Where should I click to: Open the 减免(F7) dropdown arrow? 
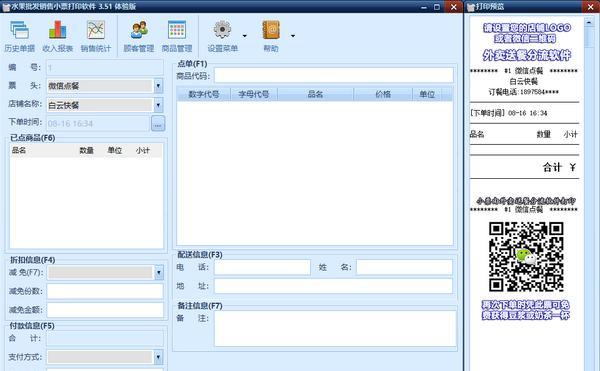158,272
